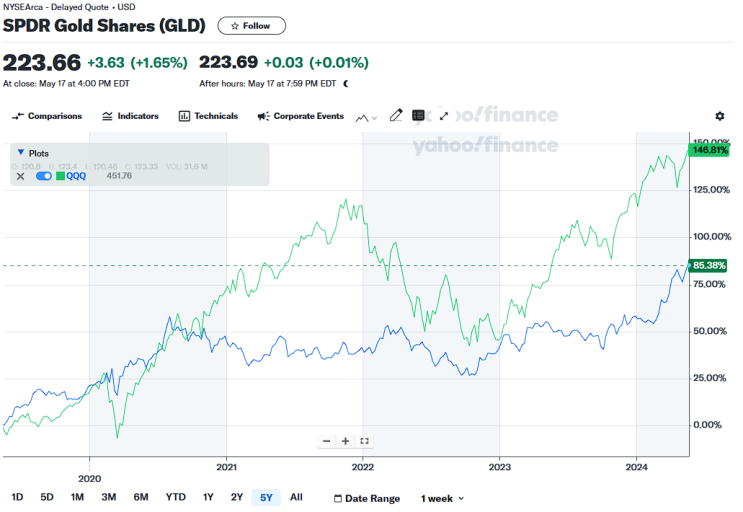Click the 2020 x-axis label
The width and height of the screenshot is (743, 512).
90,479
